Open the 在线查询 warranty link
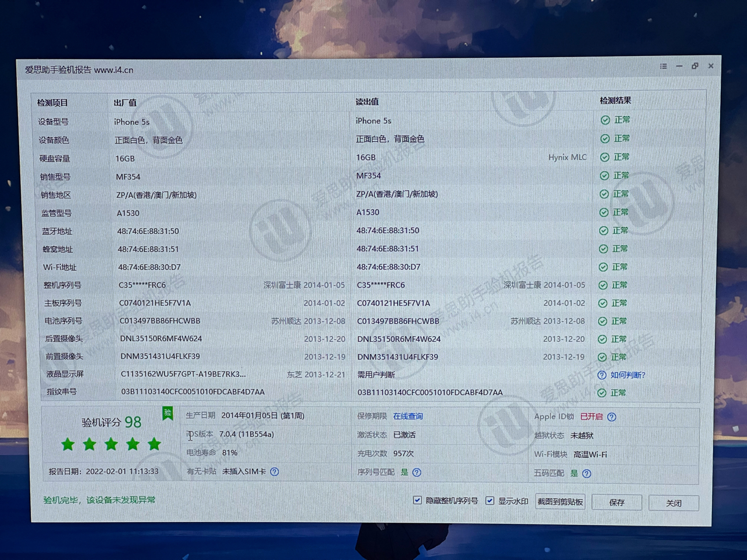This screenshot has height=560, width=747. tap(408, 416)
